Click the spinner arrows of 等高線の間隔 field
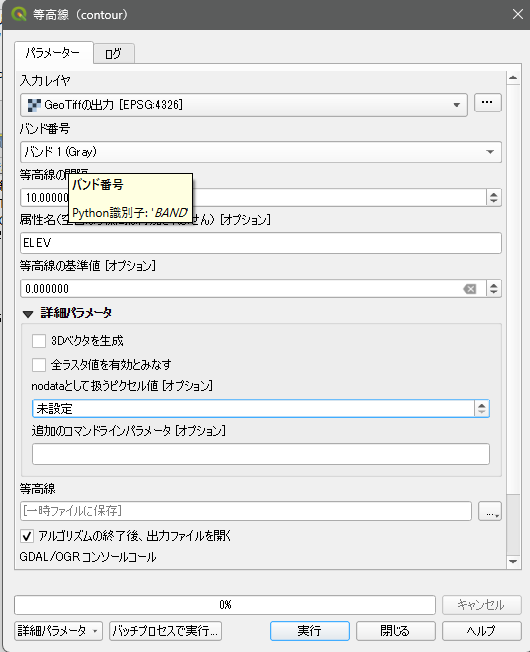The height and width of the screenshot is (652, 530). tap(493, 197)
